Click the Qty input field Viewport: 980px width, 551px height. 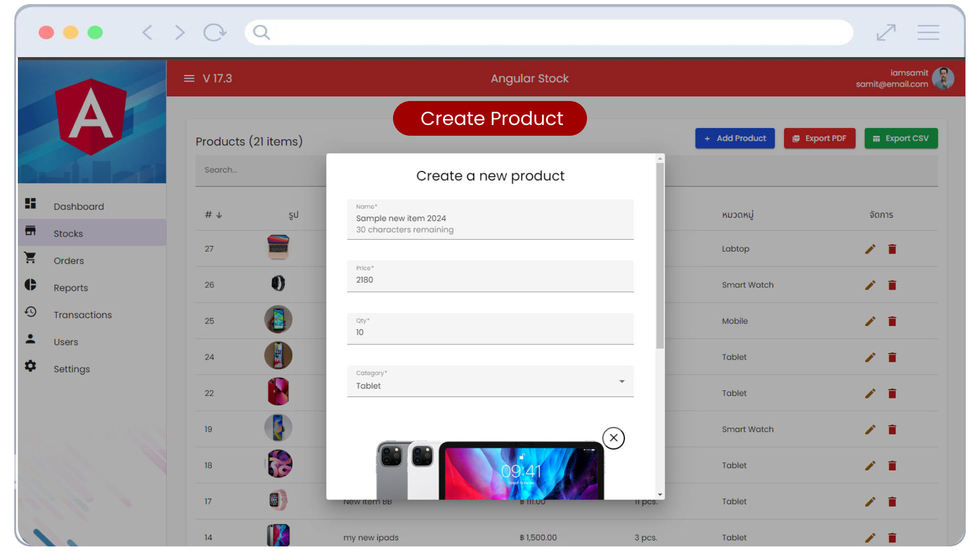coord(490,329)
